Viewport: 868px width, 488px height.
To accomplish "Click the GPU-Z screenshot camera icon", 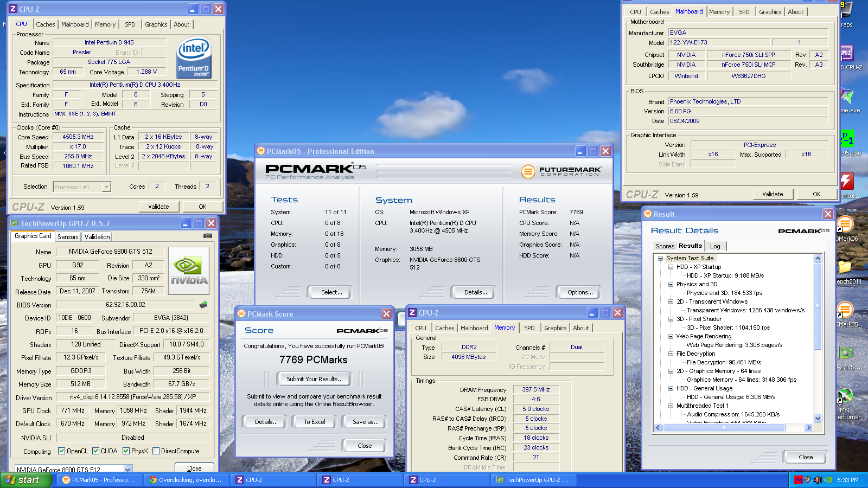I will point(207,236).
